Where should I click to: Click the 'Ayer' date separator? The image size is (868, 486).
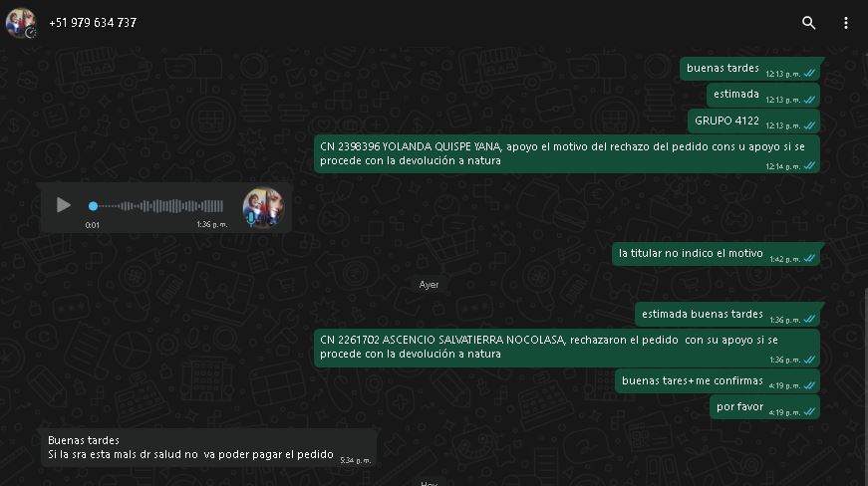pyautogui.click(x=430, y=285)
